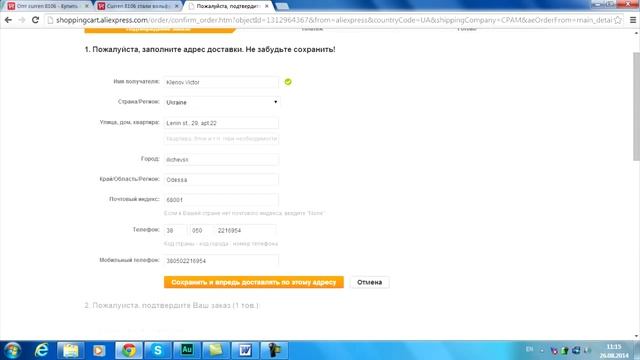The height and width of the screenshot is (360, 640).
Task: Click heading '1. Пожалуйста, заполните адрес доставки'
Action: coord(210,49)
